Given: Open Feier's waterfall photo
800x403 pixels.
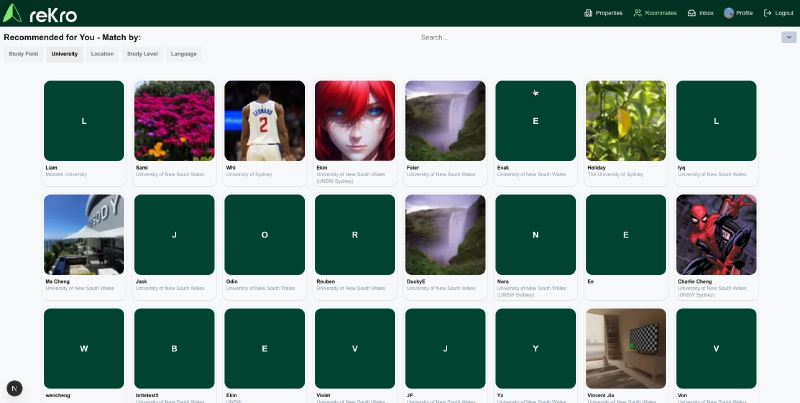Looking at the screenshot, I should [x=445, y=121].
